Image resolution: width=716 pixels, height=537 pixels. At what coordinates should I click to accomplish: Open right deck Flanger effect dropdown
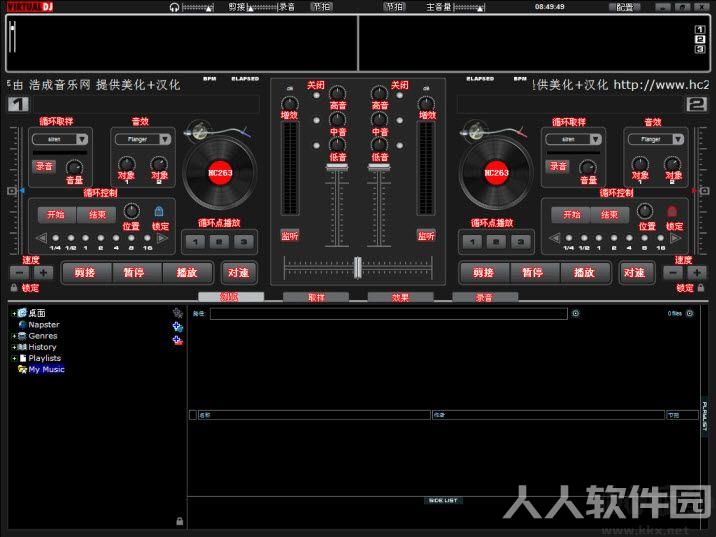point(679,139)
